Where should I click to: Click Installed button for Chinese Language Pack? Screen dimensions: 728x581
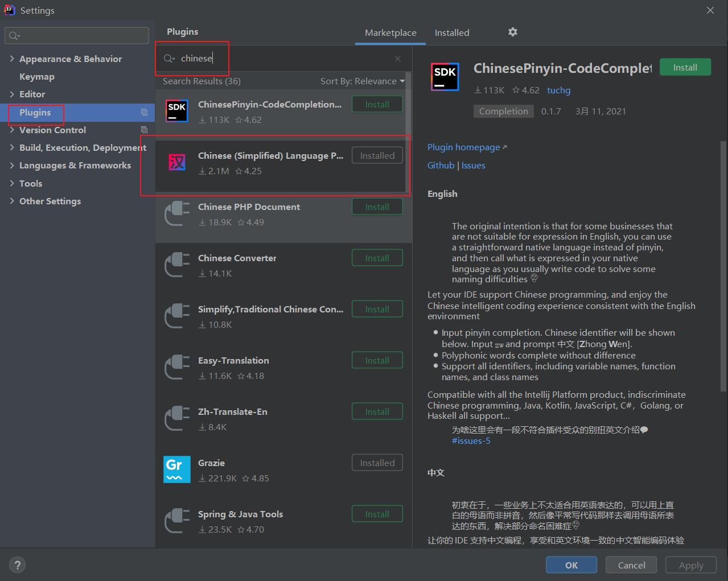(377, 155)
